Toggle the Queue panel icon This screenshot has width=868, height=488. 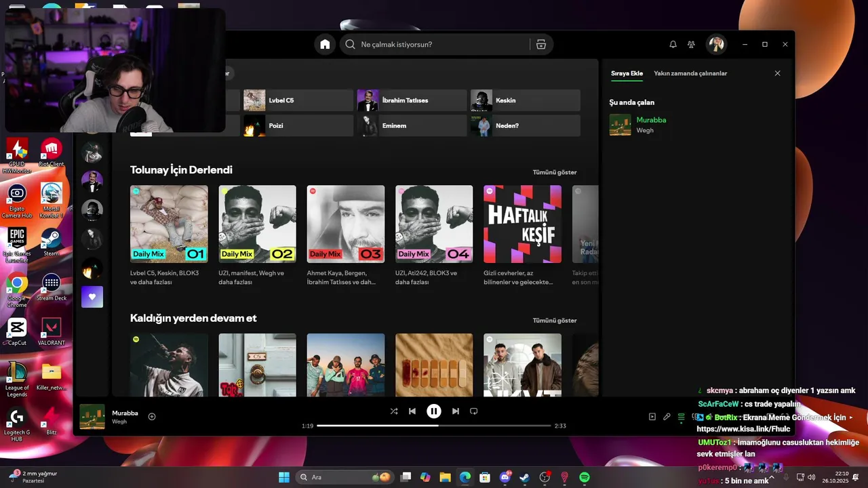pyautogui.click(x=682, y=417)
